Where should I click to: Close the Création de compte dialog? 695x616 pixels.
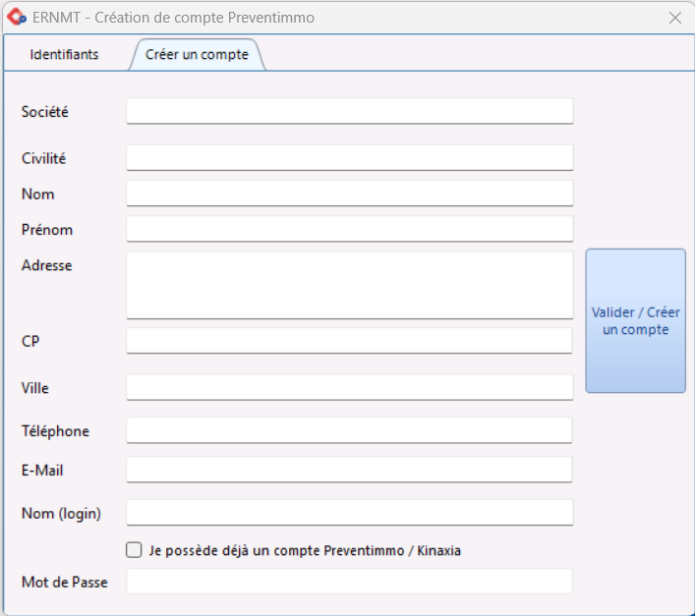[x=675, y=18]
